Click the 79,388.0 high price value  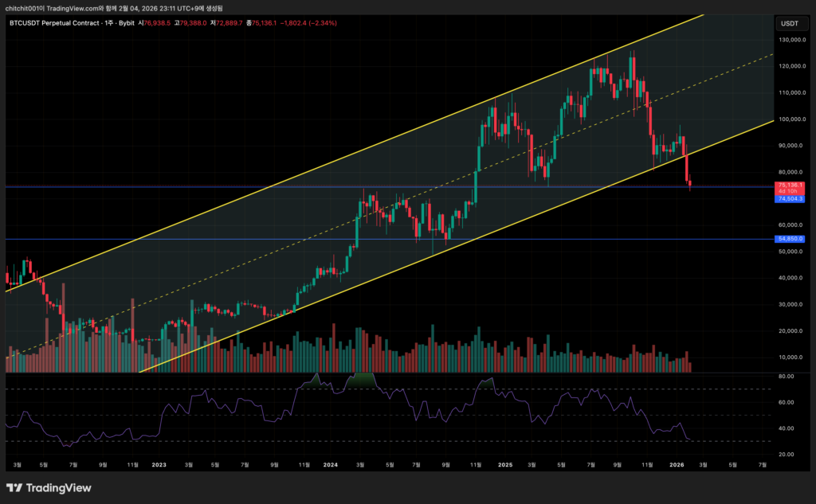click(x=194, y=23)
